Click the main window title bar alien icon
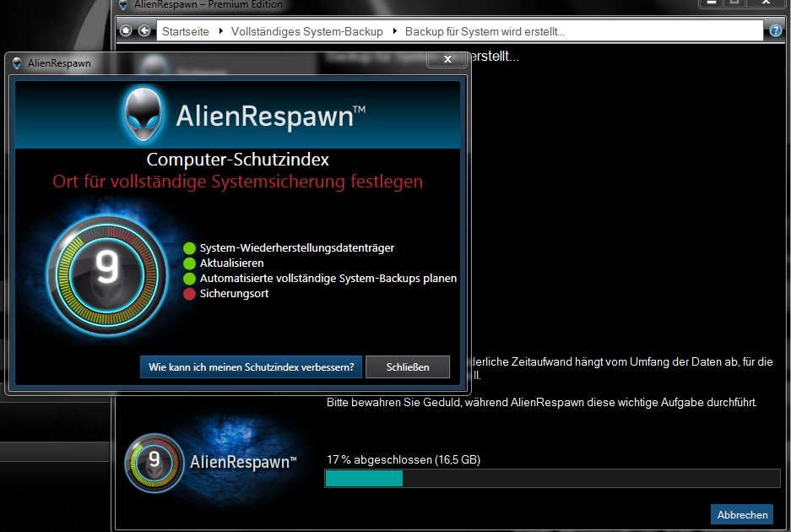This screenshot has width=791, height=532. [x=123, y=5]
